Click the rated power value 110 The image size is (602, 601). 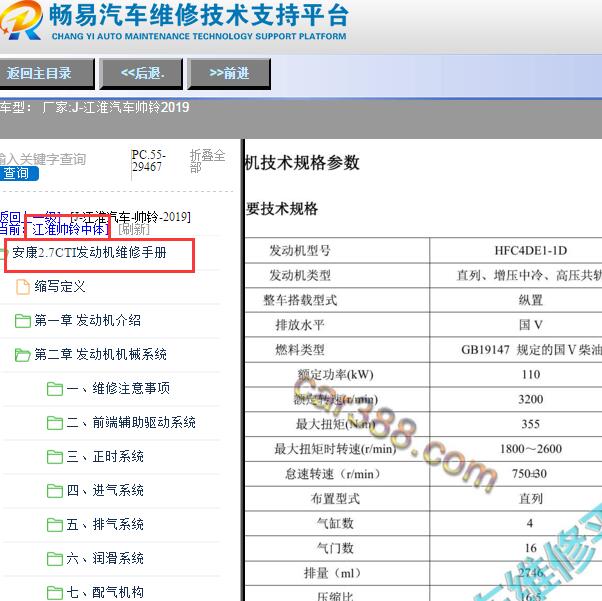coord(531,374)
